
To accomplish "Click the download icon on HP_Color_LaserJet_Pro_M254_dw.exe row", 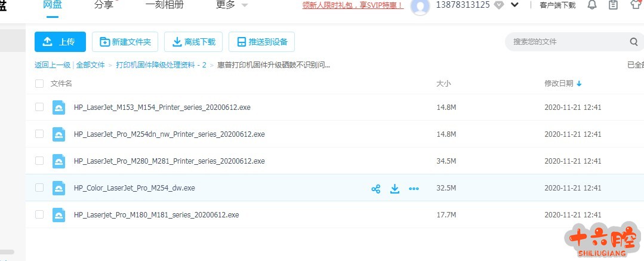I will pos(395,189).
